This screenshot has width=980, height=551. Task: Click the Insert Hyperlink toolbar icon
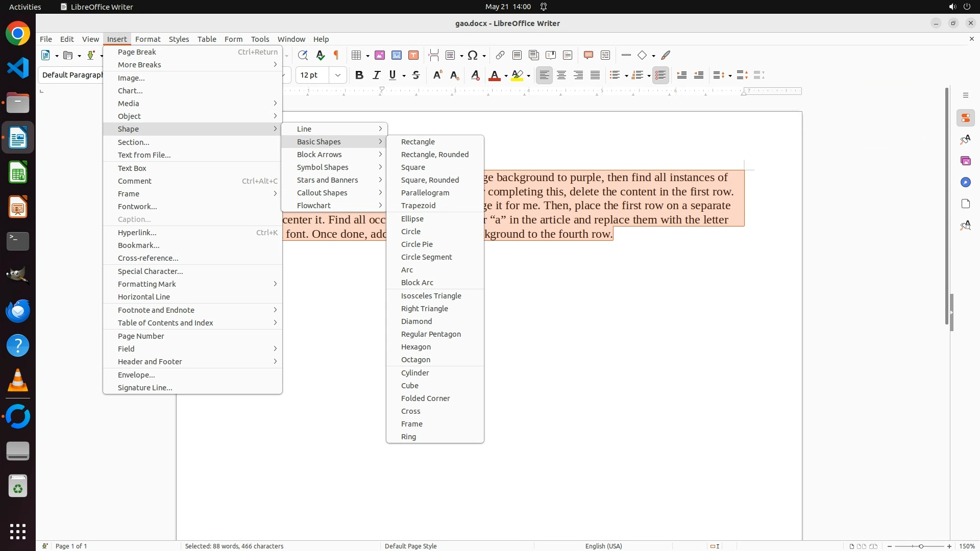pos(500,55)
